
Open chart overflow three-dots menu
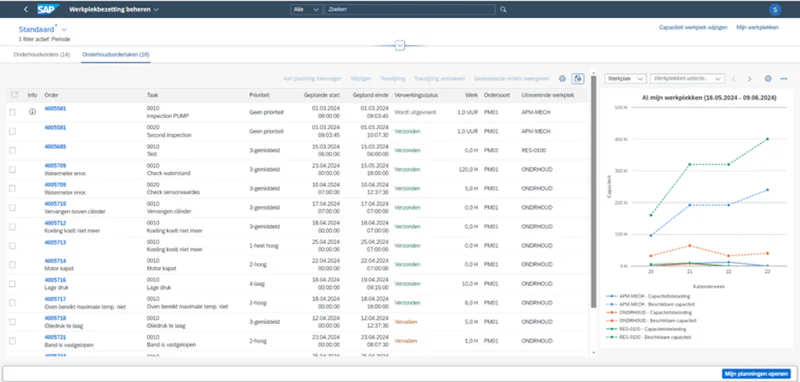784,79
